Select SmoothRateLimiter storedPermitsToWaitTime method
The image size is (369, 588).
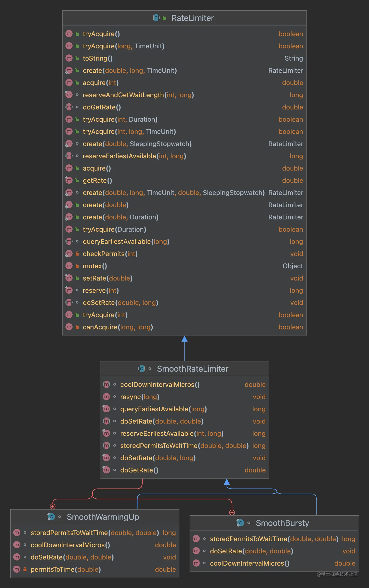(184, 445)
